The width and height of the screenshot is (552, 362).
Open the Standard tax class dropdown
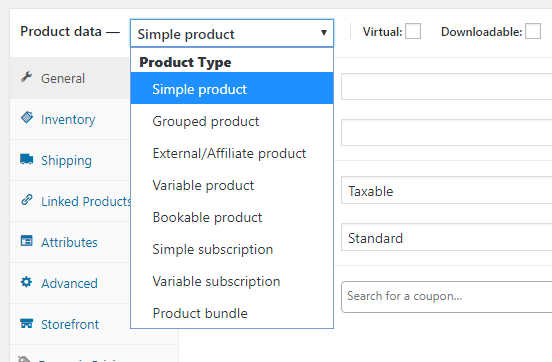446,238
